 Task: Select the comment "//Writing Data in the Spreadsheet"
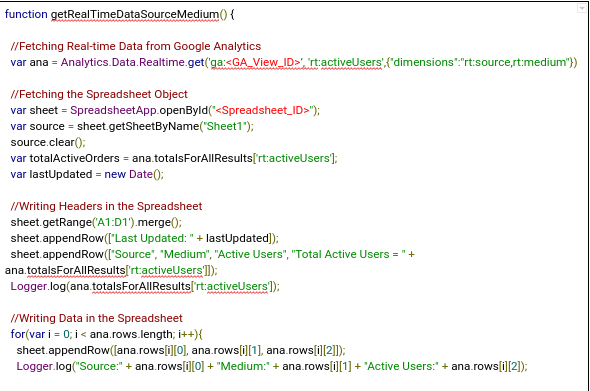[x=97, y=318]
